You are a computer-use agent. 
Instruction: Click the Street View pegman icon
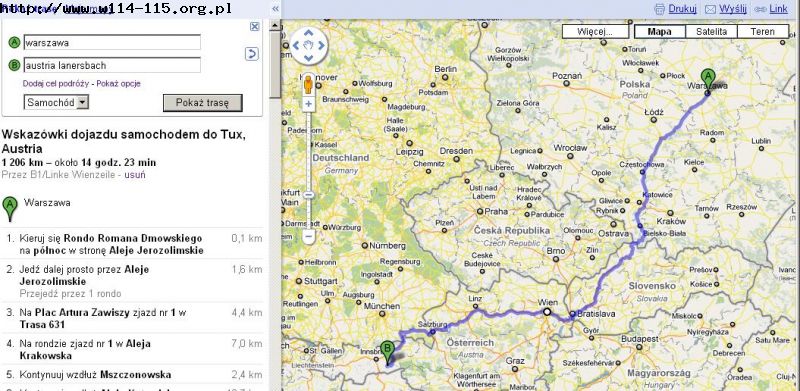(308, 84)
